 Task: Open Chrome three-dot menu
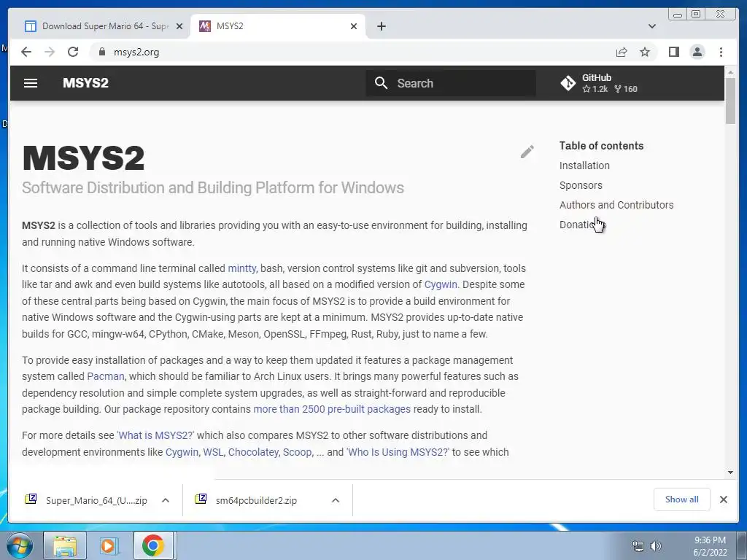tap(721, 52)
